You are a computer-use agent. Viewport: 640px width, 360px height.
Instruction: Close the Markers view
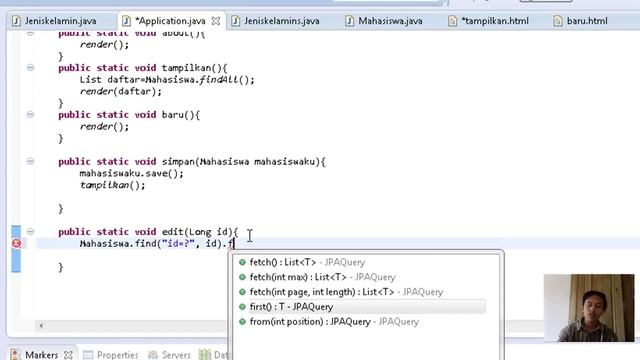[69, 355]
